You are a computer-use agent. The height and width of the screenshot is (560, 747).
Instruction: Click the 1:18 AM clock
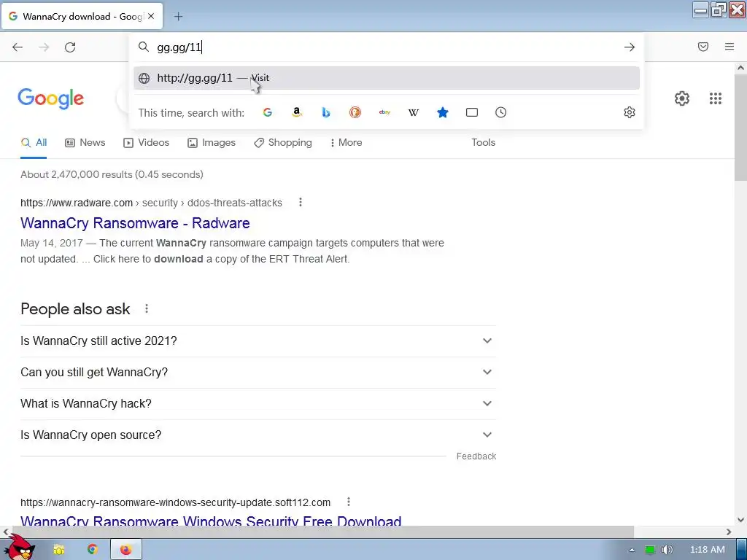pyautogui.click(x=708, y=550)
